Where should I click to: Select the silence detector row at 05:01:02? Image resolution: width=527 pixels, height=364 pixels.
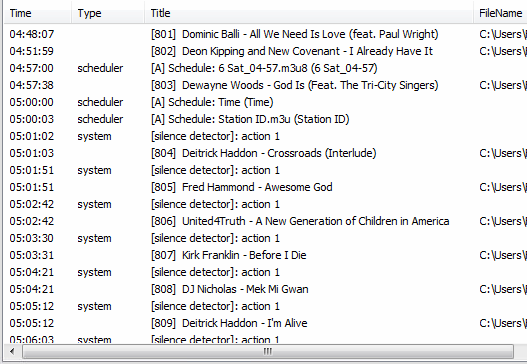pos(266,136)
